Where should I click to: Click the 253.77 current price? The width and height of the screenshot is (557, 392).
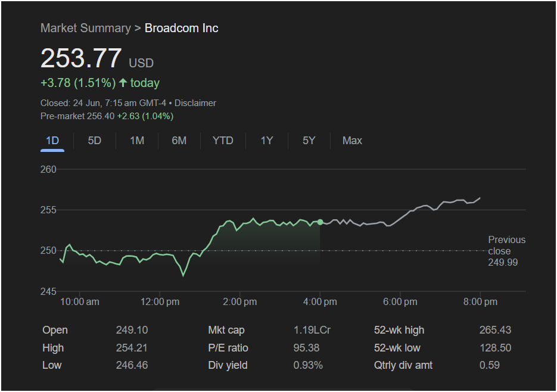(81, 58)
